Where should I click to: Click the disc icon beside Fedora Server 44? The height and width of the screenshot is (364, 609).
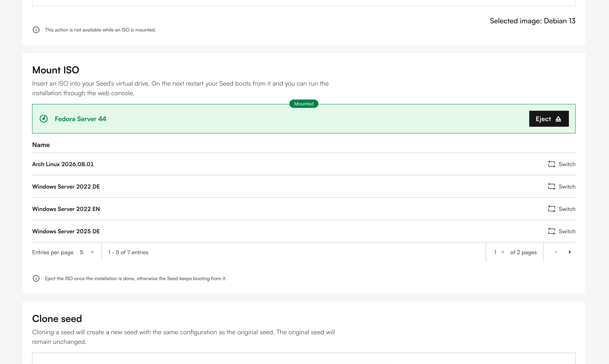[44, 119]
